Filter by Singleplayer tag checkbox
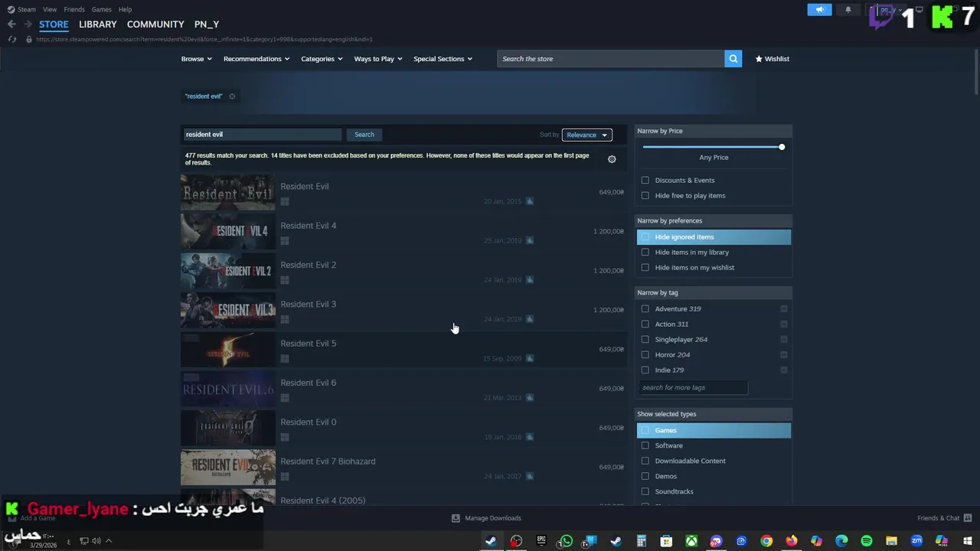 pos(645,340)
